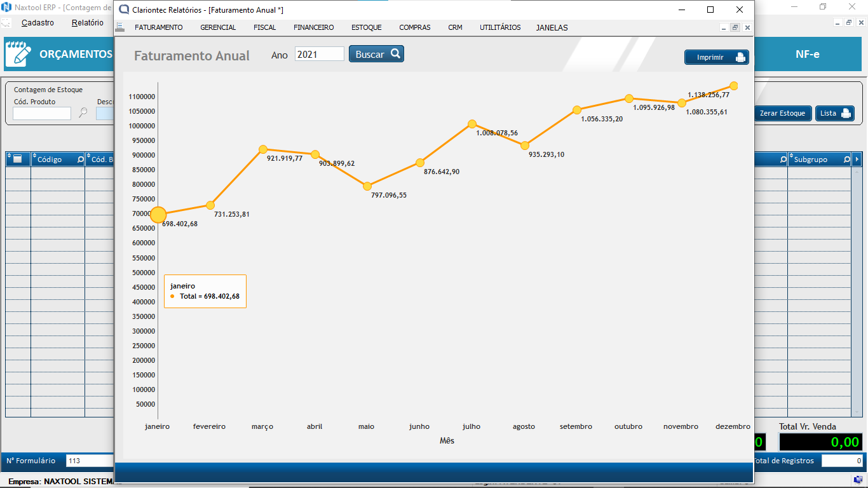Image resolution: width=868 pixels, height=488 pixels.
Task: Click the network icon in bottom-right status bar
Action: [x=857, y=480]
